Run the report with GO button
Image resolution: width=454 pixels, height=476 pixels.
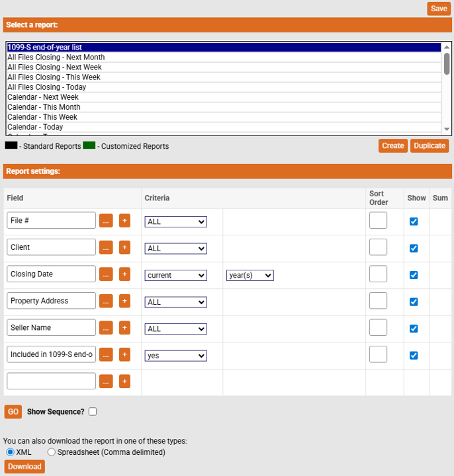(x=13, y=412)
